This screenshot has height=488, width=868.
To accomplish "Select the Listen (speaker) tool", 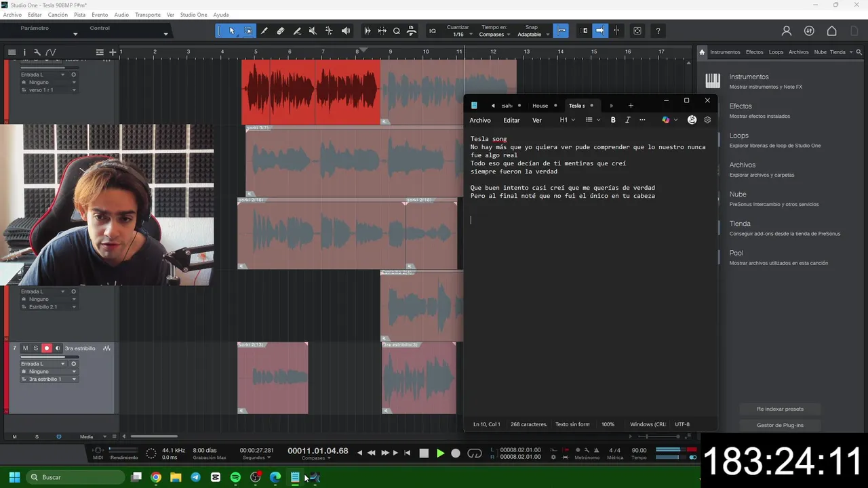I will pyautogui.click(x=346, y=30).
